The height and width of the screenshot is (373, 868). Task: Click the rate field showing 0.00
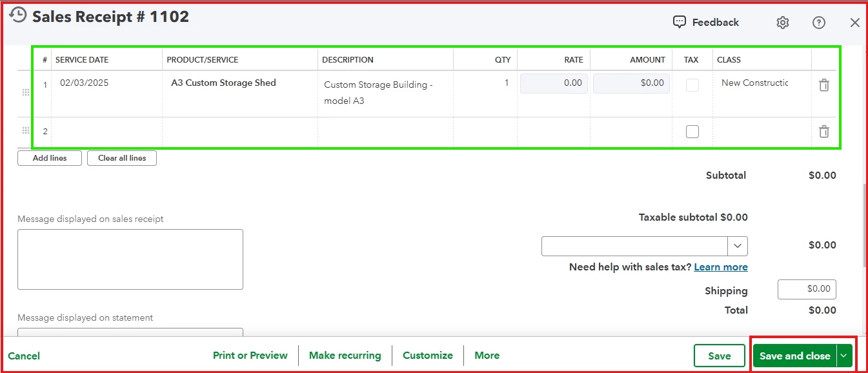click(554, 83)
